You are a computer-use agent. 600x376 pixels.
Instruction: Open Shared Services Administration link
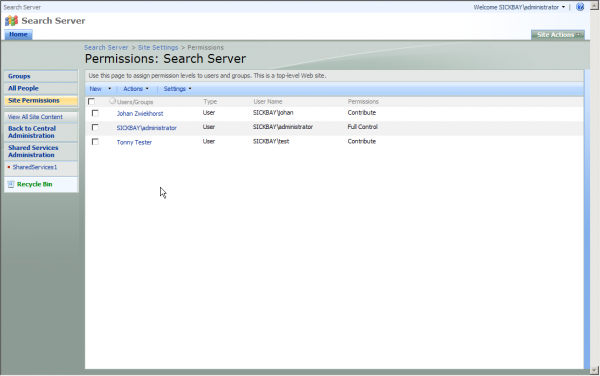(33, 151)
